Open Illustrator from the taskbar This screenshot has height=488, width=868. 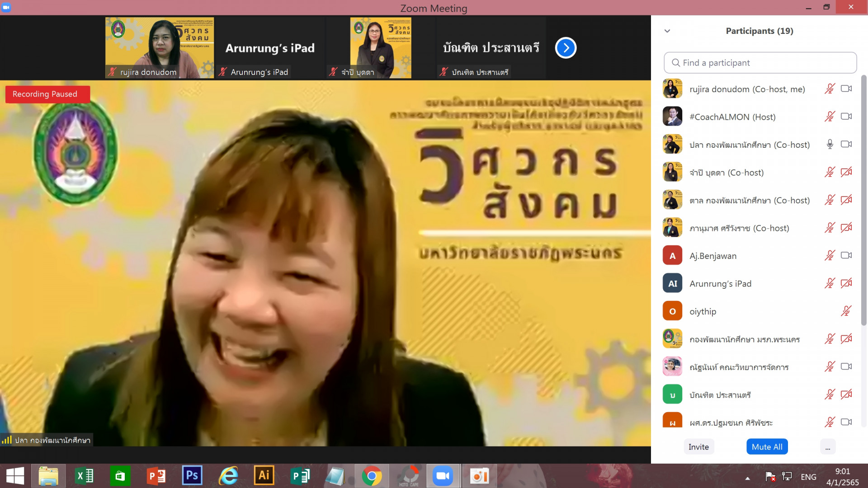click(264, 476)
